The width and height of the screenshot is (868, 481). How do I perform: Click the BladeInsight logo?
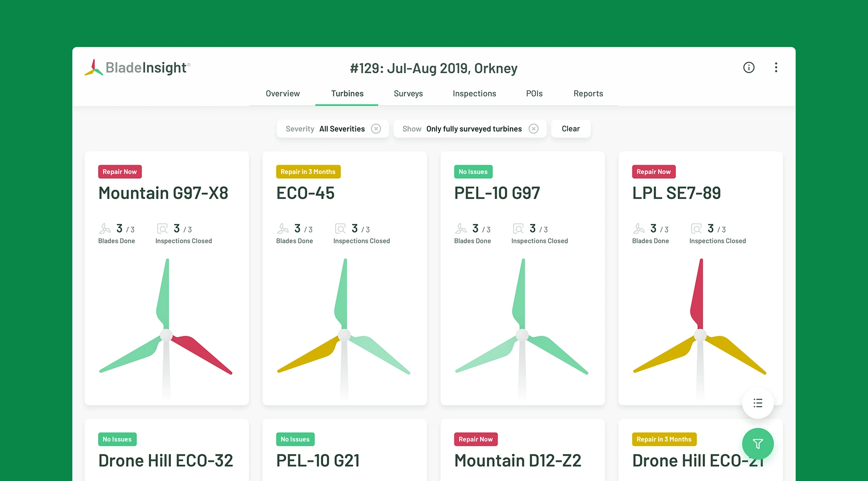(x=138, y=68)
